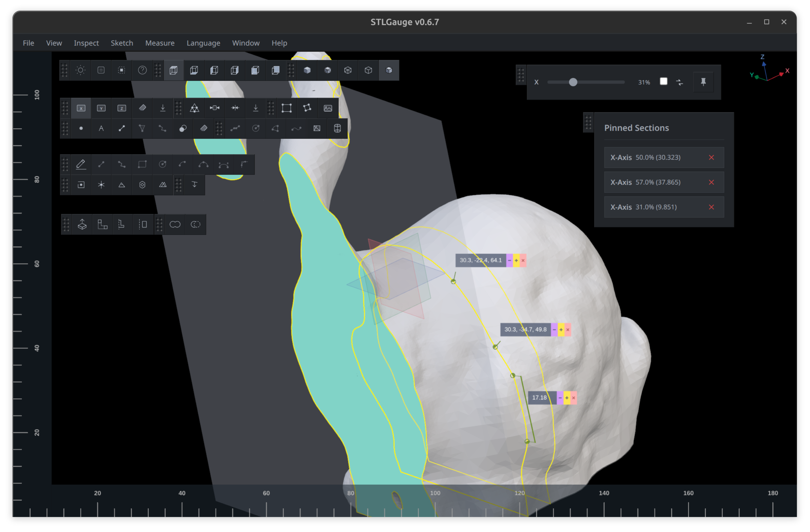This screenshot has height=532, width=810.
Task: Pin the current section with pushpin button
Action: [703, 82]
